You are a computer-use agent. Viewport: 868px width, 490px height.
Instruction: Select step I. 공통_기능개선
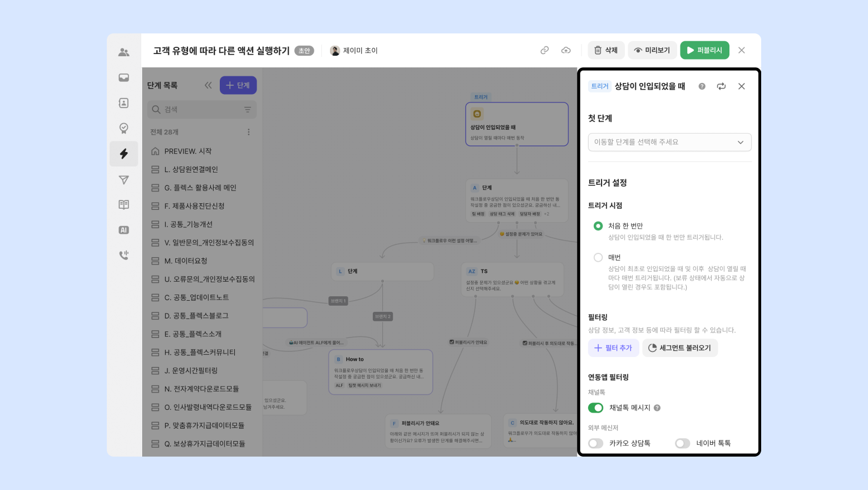pyautogui.click(x=202, y=224)
